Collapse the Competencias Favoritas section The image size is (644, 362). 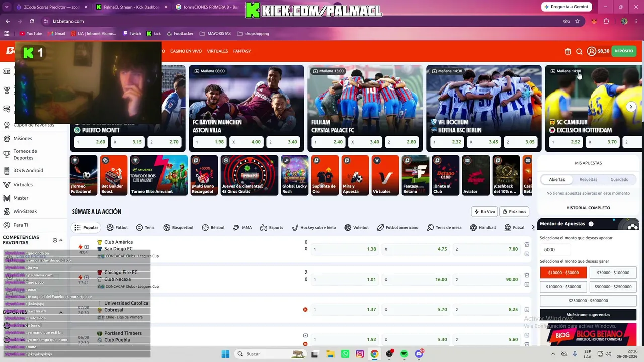pyautogui.click(x=61, y=240)
